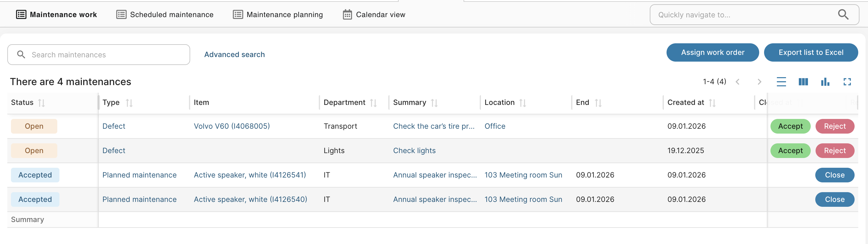Sort table by Department column
This screenshot has width=868, height=244.
click(x=373, y=103)
